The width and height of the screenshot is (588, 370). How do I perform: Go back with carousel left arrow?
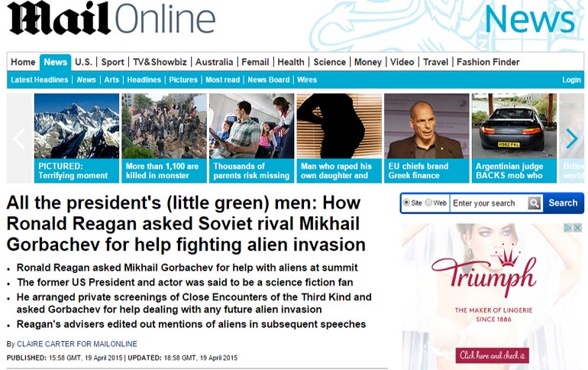coord(19,138)
